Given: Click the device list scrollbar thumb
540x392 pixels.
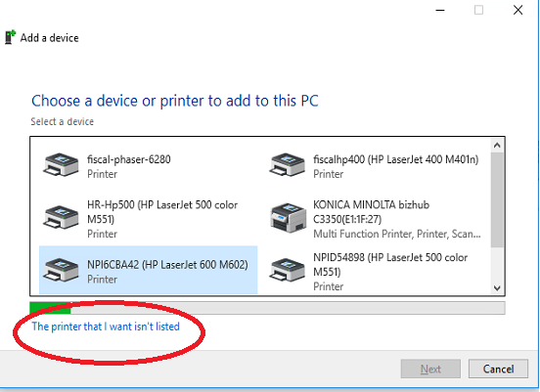Looking at the screenshot, I should (497, 199).
